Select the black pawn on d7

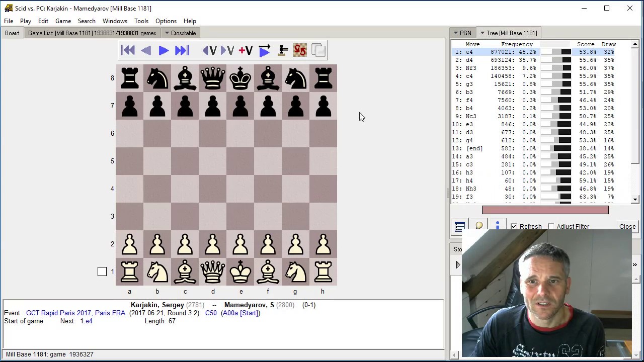[x=213, y=106]
